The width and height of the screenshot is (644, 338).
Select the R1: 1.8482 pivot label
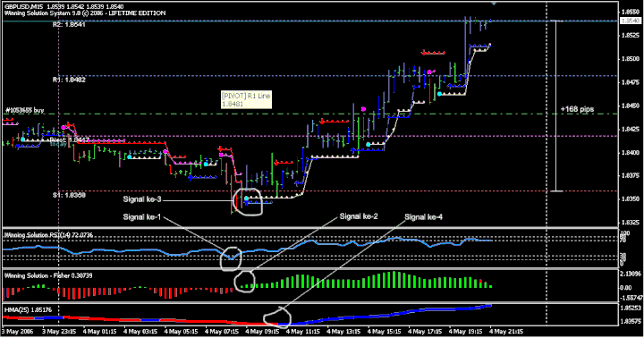click(x=69, y=80)
